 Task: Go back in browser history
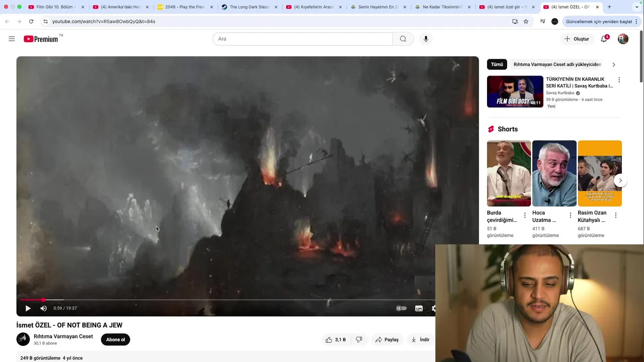point(7,22)
